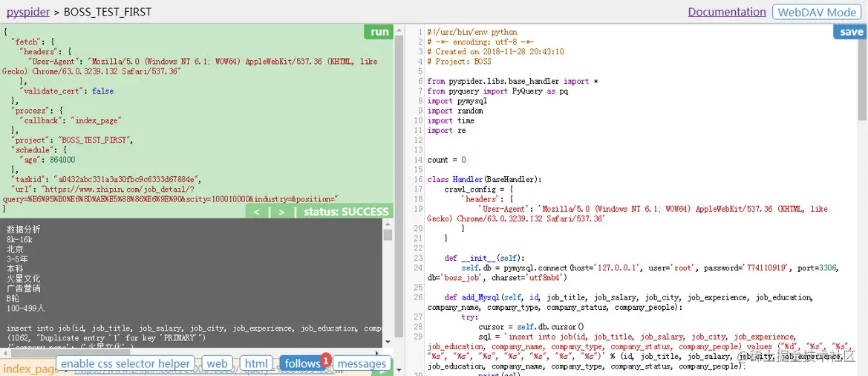Click the 本科 output line

click(x=16, y=268)
